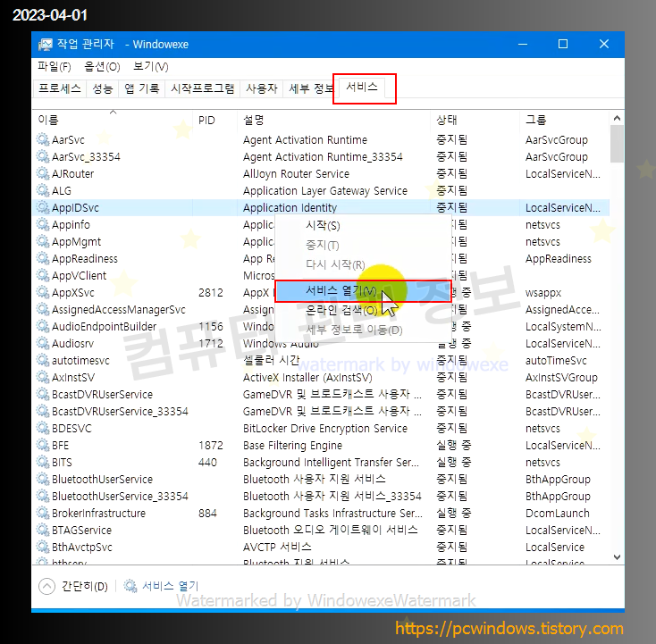Viewport: 656px width, 644px height.
Task: Click the AxInstSVGroup group cell
Action: 561,378
